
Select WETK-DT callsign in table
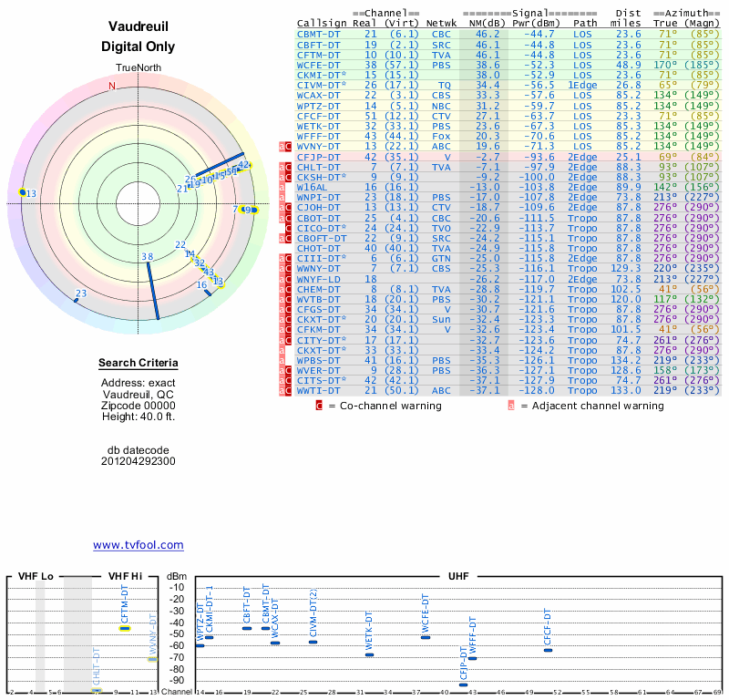pyautogui.click(x=318, y=126)
